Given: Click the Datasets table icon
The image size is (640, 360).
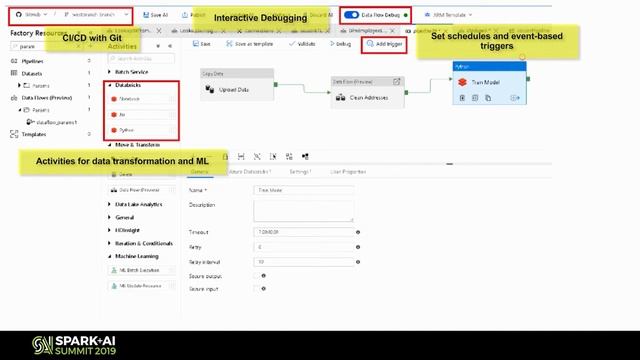Looking at the screenshot, I should pos(14,73).
